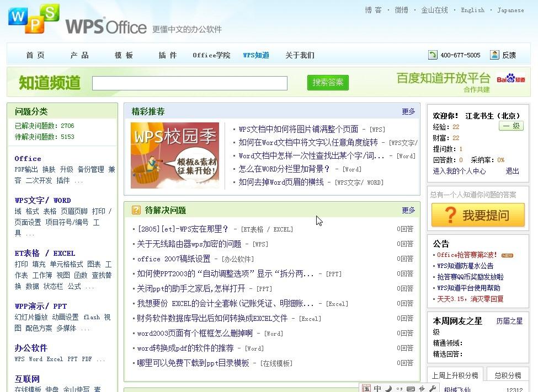Open the 模板 navigation item
The height and width of the screenshot is (392, 538).
[124, 55]
